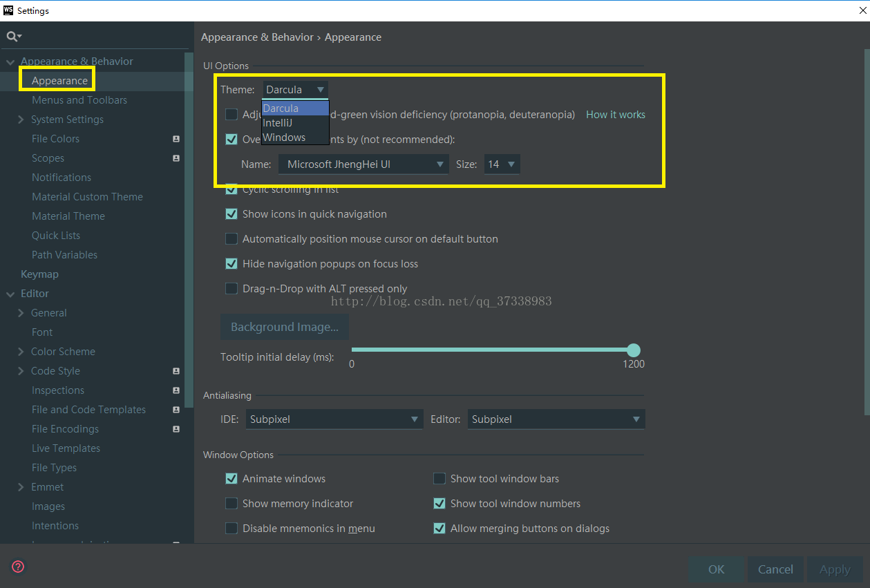Open File Types settings

(x=54, y=468)
